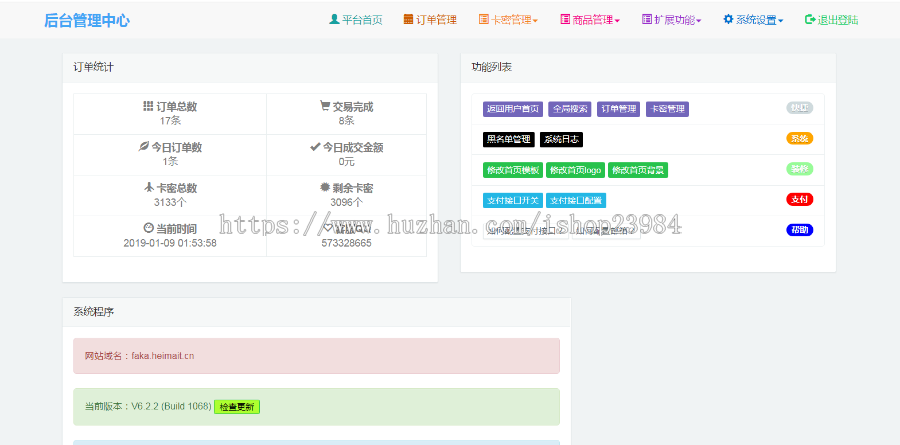Open the 支付接口配置 button
The image size is (900, 445).
[576, 200]
